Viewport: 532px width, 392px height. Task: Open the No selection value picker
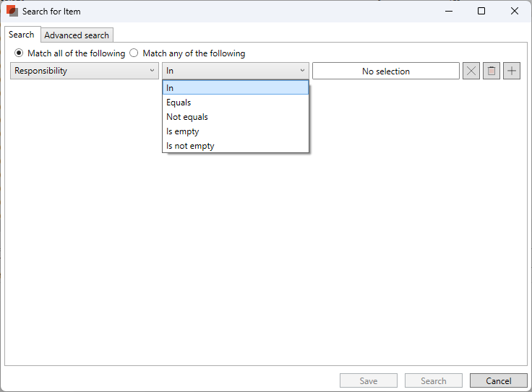[x=385, y=71]
